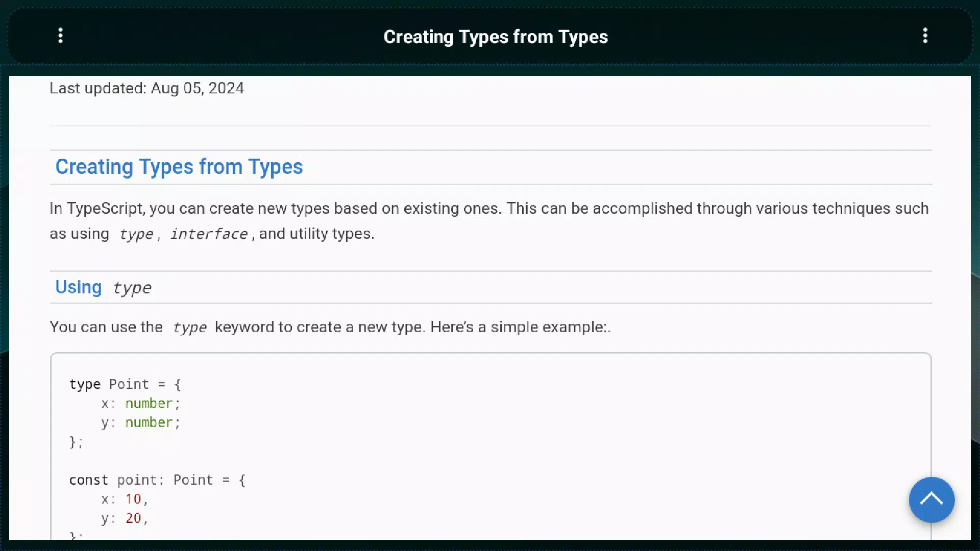The width and height of the screenshot is (980, 551).
Task: Click the top bar title 'Creating Types from Types'
Action: (496, 37)
